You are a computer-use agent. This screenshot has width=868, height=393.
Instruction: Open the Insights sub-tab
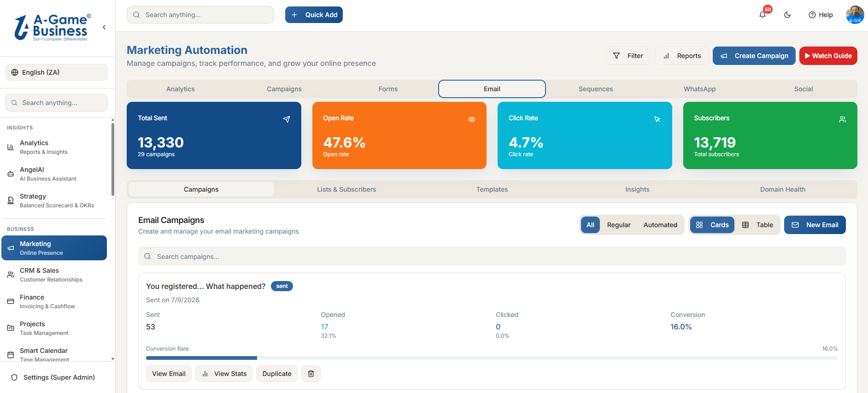coord(637,189)
